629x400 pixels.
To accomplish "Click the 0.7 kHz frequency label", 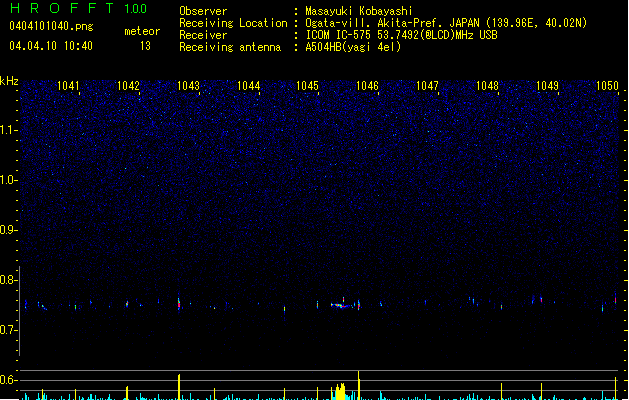I will pyautogui.click(x=8, y=330).
